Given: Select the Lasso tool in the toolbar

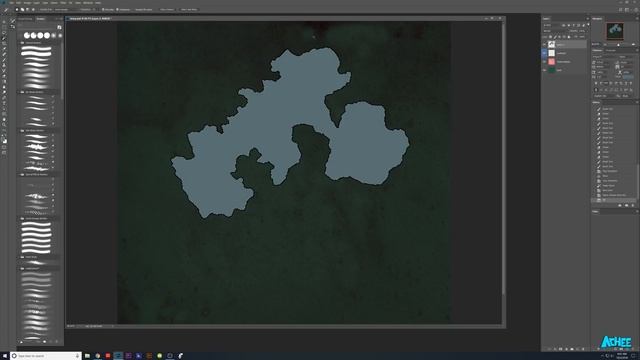Looking at the screenshot, I should point(4,33).
